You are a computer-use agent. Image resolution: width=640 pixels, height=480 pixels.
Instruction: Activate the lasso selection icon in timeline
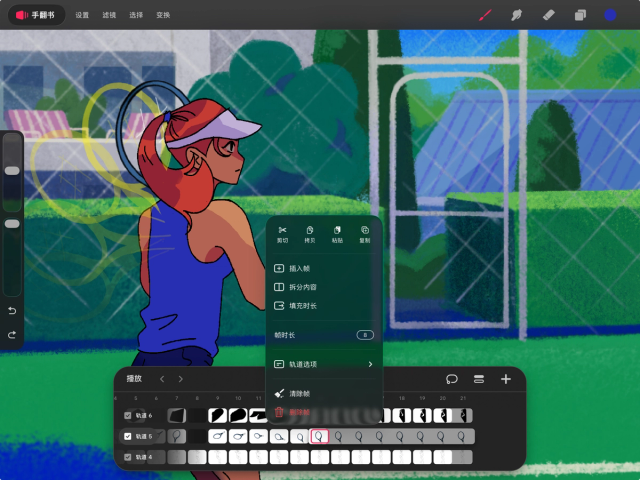tap(452, 379)
